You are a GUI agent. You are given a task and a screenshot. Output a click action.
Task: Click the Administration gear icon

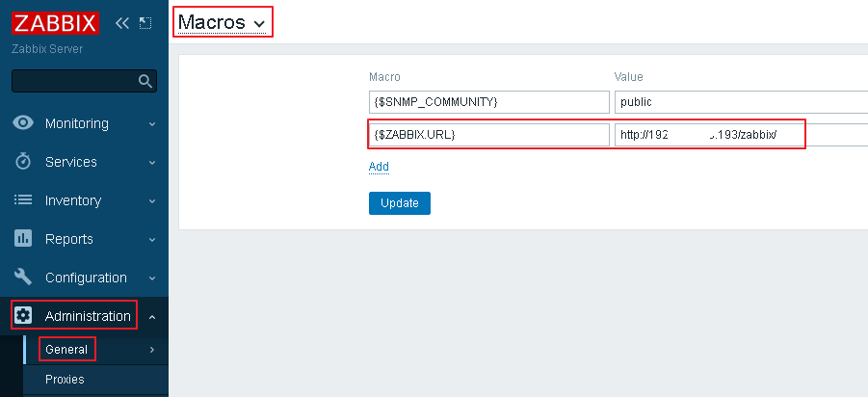tap(23, 316)
